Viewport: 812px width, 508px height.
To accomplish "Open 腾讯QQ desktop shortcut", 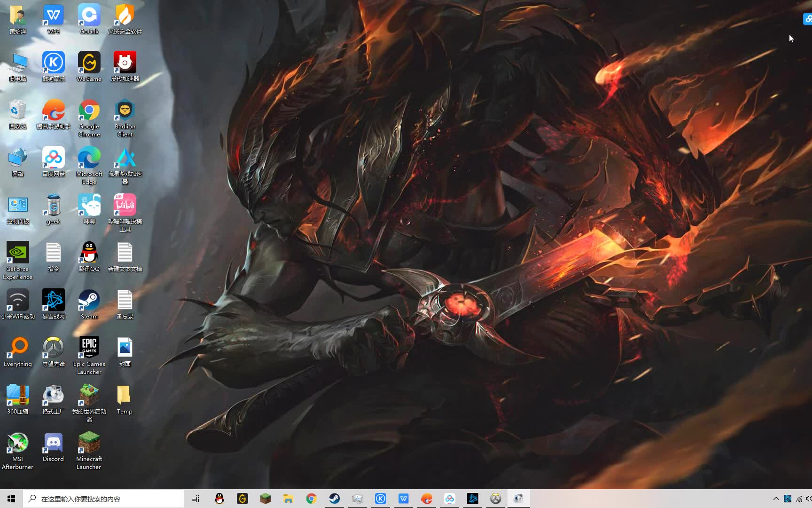I will click(x=89, y=257).
